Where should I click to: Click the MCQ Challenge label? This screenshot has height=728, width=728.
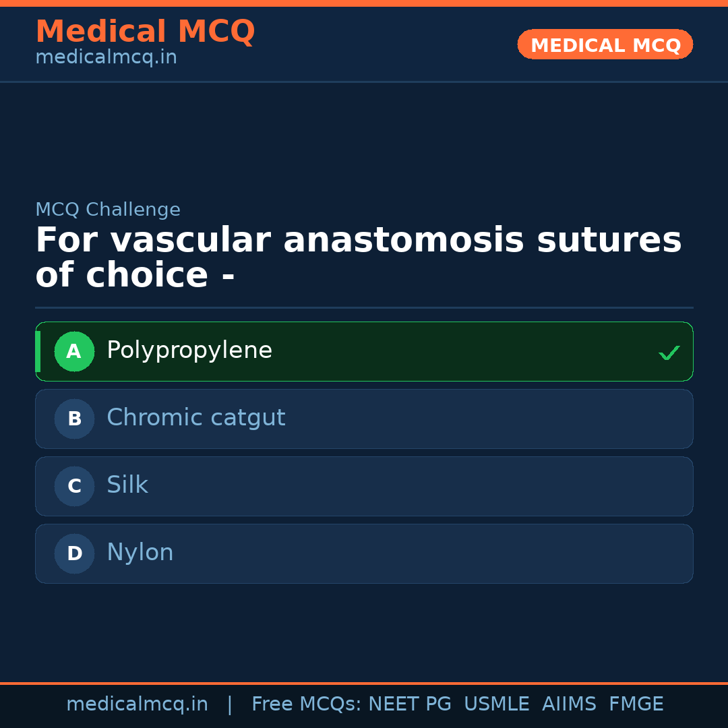[108, 210]
